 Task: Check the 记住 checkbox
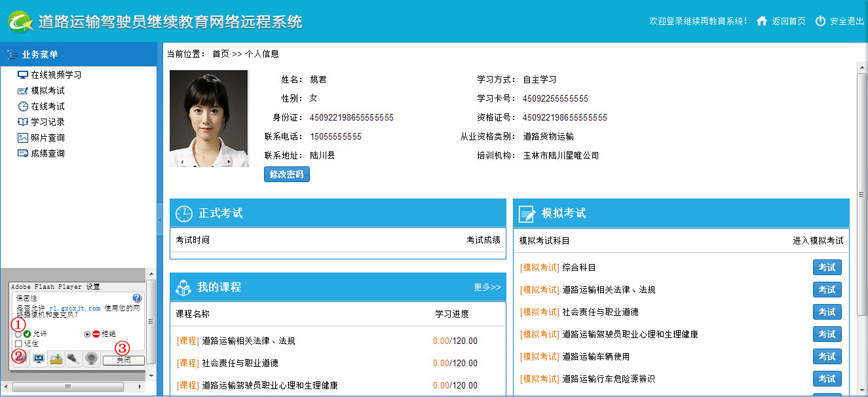[18, 343]
